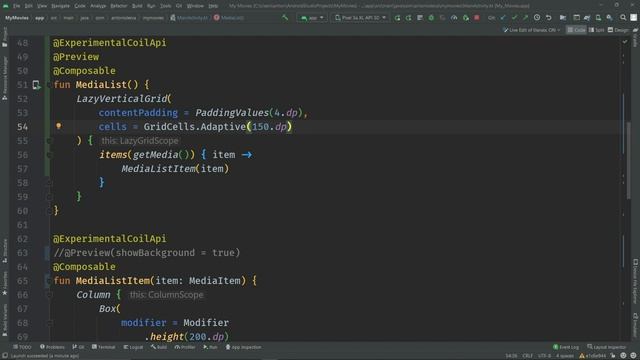
Task: Click the yellow lightbulb on line 54
Action: click(x=58, y=127)
